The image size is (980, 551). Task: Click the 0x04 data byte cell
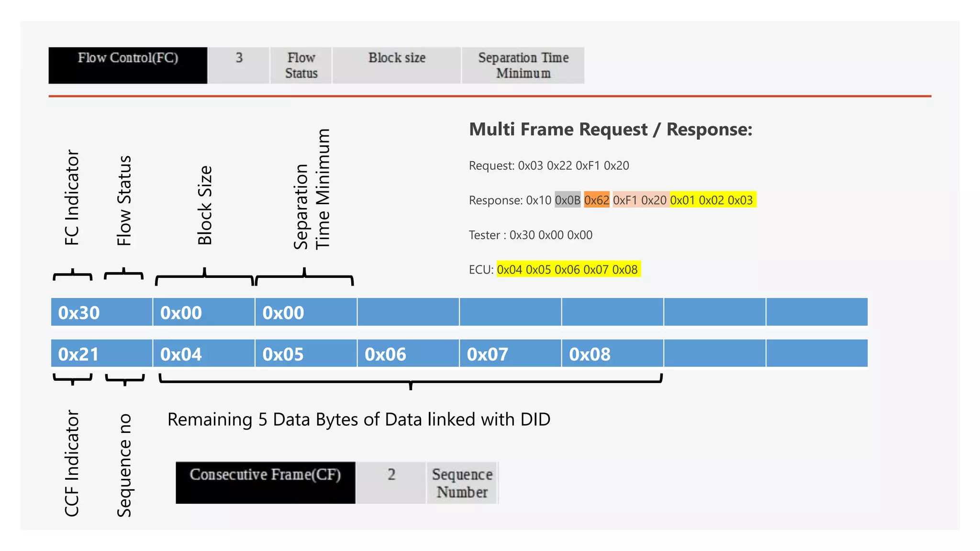(203, 354)
